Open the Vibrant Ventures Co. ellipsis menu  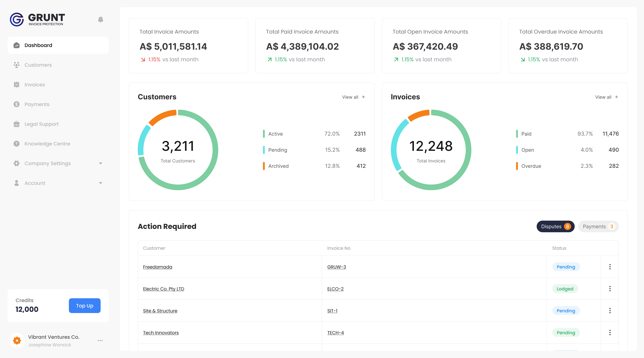[x=100, y=341]
